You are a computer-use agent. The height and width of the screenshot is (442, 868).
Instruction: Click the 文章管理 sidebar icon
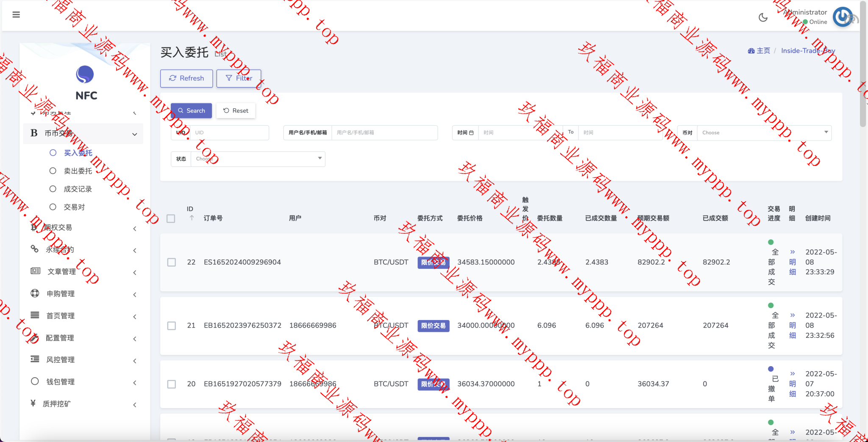pos(35,271)
